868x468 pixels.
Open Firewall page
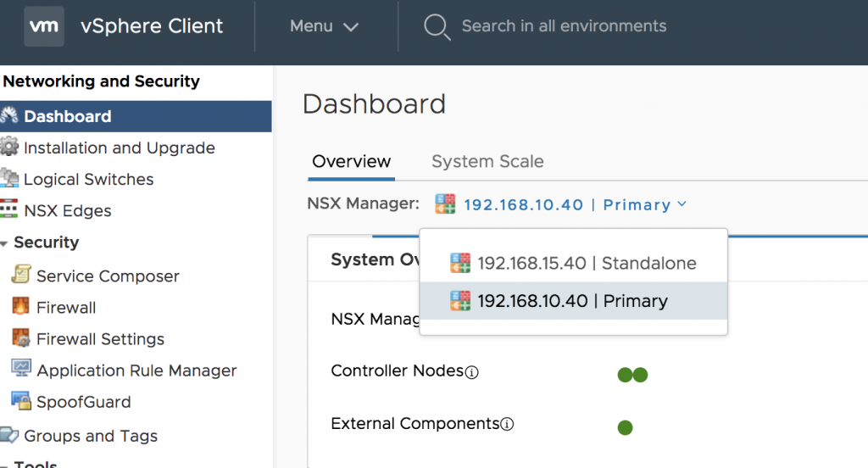[66, 308]
